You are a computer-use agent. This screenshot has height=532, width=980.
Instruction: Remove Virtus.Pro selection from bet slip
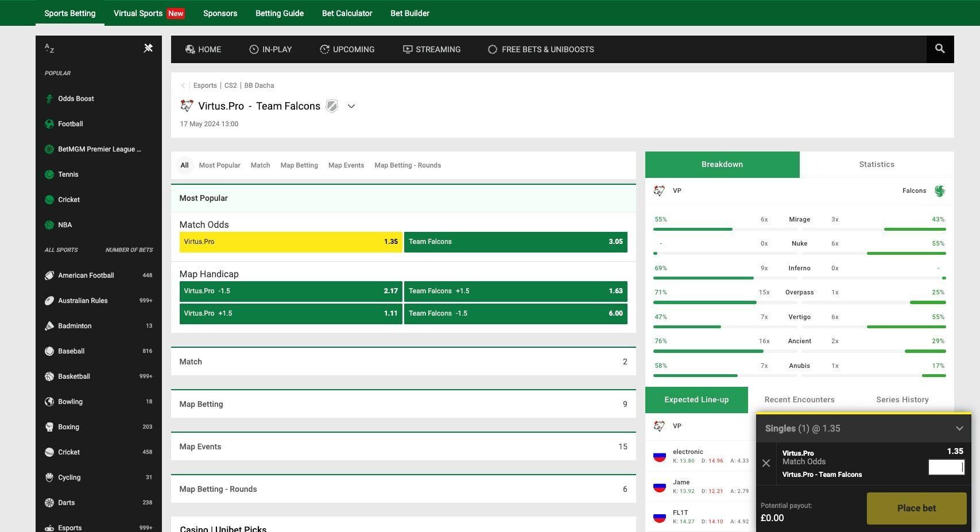coord(766,463)
